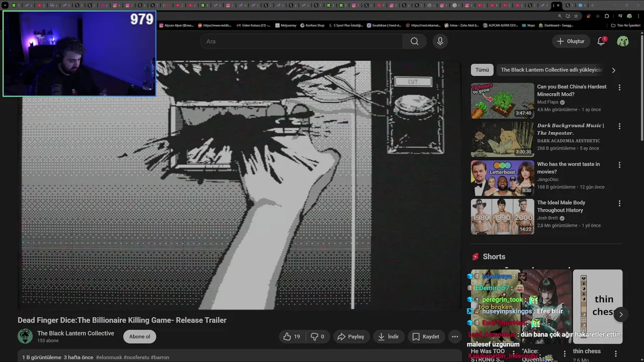Open Letterboxd worst taste thumbnail
The width and height of the screenshot is (644, 362).
pyautogui.click(x=503, y=178)
